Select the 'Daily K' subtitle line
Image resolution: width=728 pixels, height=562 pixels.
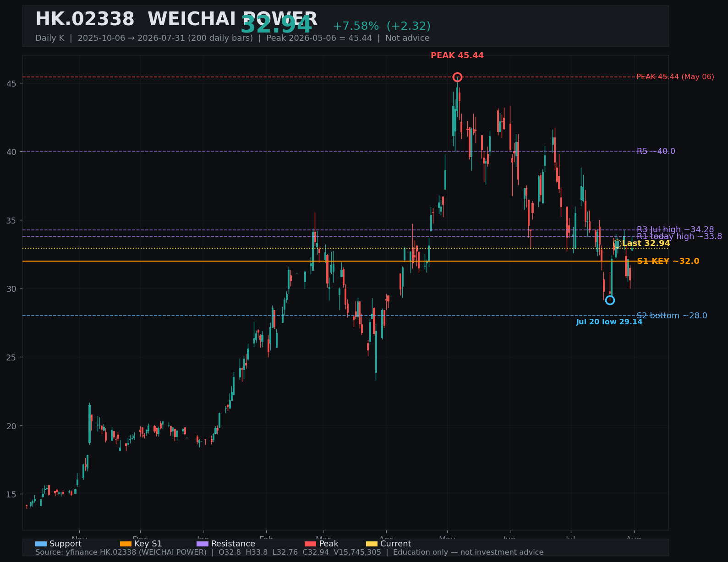coord(232,38)
